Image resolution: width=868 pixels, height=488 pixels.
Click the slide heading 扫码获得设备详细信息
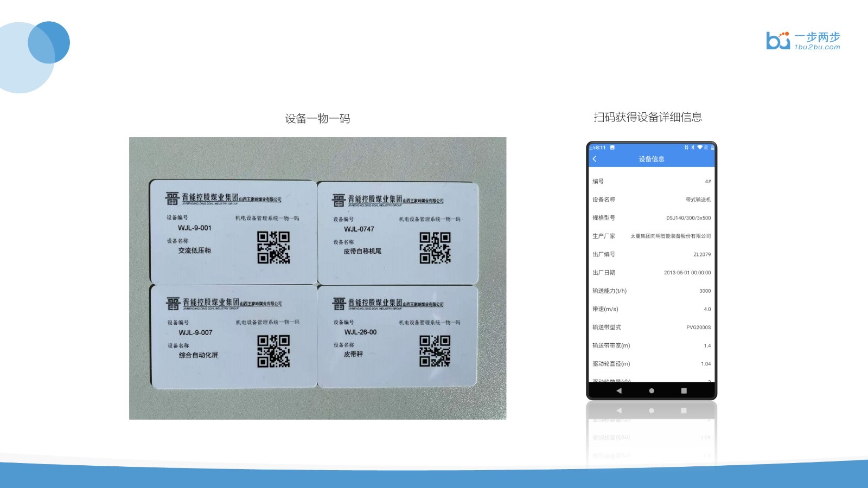point(648,117)
